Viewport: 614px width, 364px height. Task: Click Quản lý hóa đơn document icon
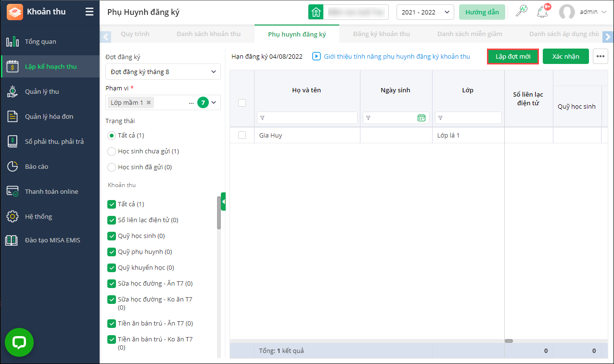pos(13,116)
